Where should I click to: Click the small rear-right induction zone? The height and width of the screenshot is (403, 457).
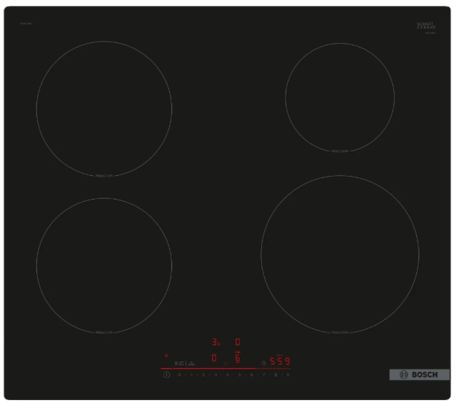pyautogui.click(x=340, y=98)
